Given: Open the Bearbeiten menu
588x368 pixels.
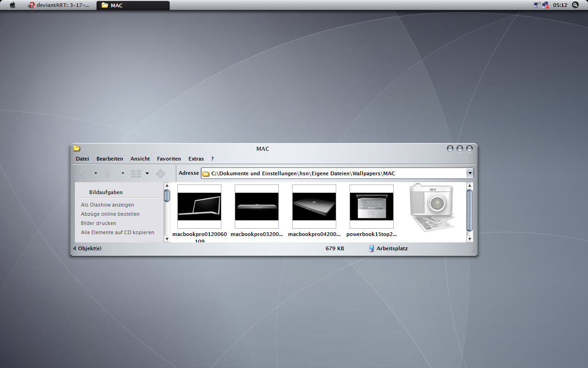Looking at the screenshot, I should point(110,159).
